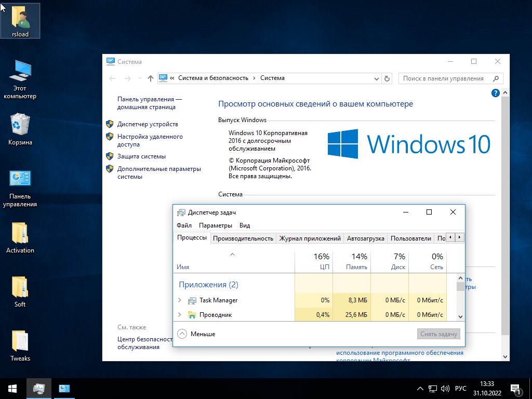Image resolution: width=532 pixels, height=399 pixels.
Task: Open the Параметры menu
Action: pyautogui.click(x=215, y=225)
